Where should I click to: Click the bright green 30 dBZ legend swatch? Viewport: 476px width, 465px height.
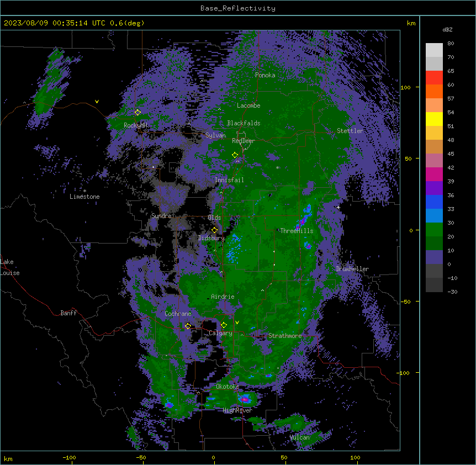(434, 230)
